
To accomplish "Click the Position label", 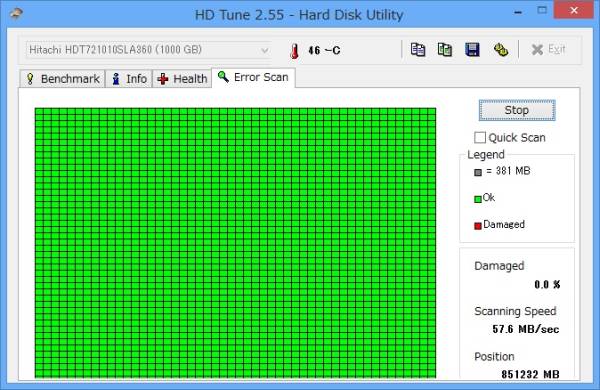I will pos(494,356).
